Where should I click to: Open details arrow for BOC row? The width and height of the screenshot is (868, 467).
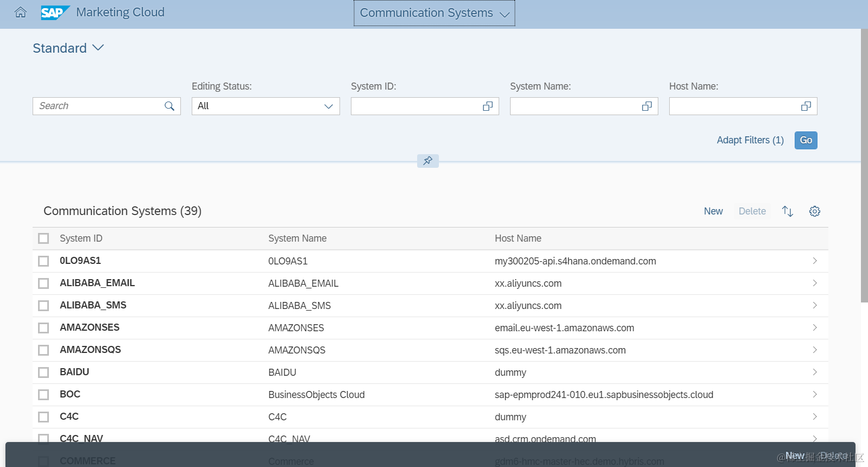pyautogui.click(x=815, y=394)
